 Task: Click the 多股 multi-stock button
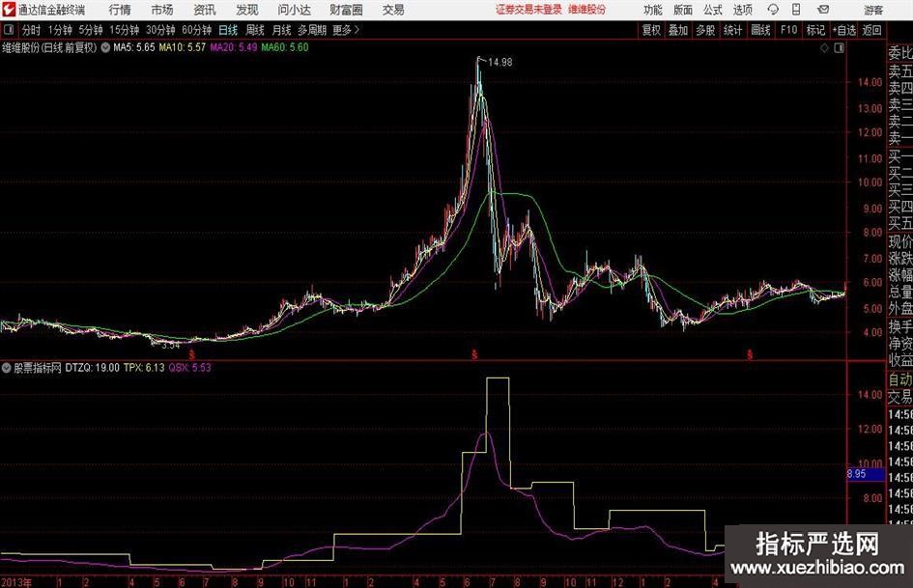[705, 30]
